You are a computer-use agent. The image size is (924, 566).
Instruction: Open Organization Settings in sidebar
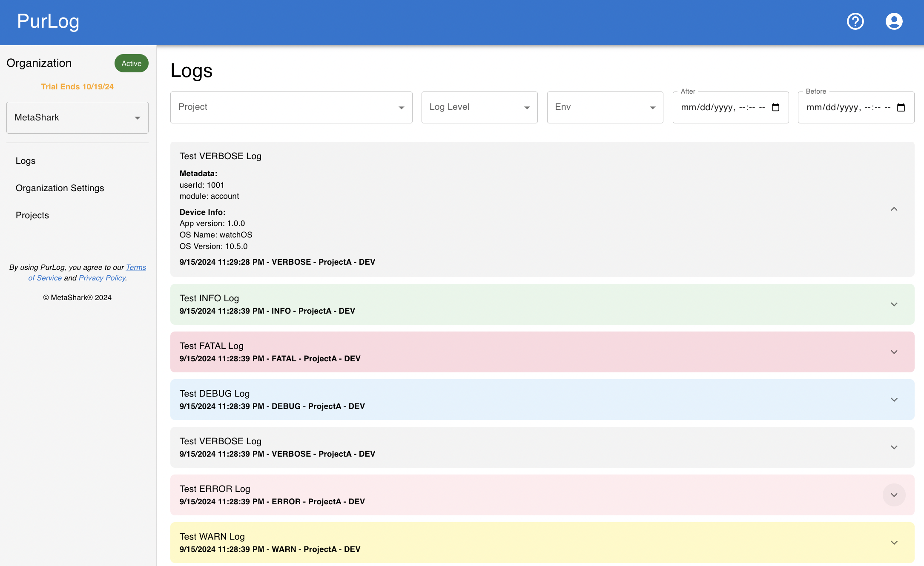60,188
